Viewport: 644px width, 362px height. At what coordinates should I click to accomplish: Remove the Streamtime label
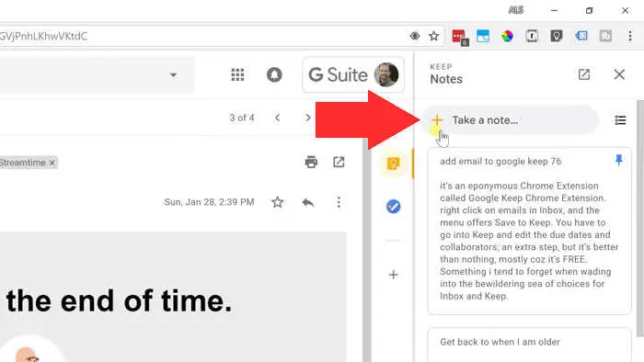click(x=52, y=163)
